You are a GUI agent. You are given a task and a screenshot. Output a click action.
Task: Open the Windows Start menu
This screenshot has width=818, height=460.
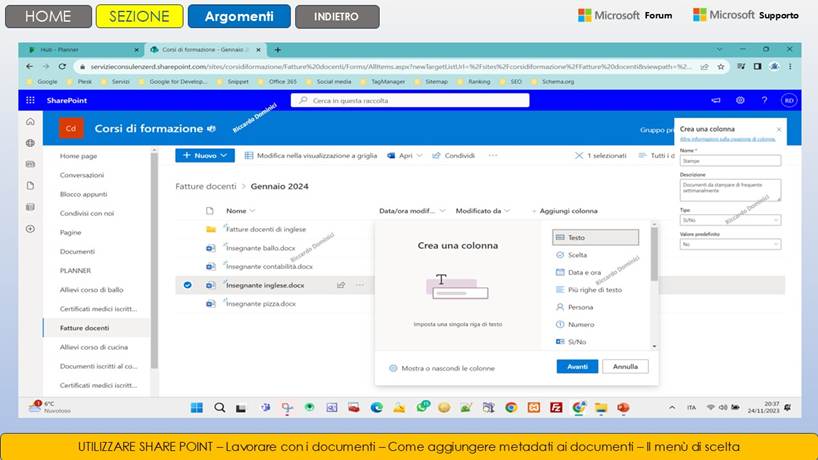tap(197, 408)
